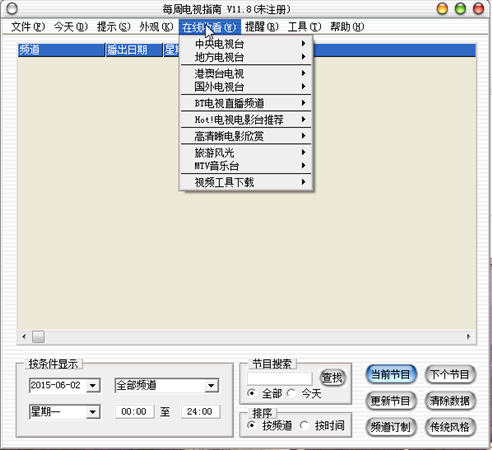Expand MTV音乐台 submenu

(246, 166)
